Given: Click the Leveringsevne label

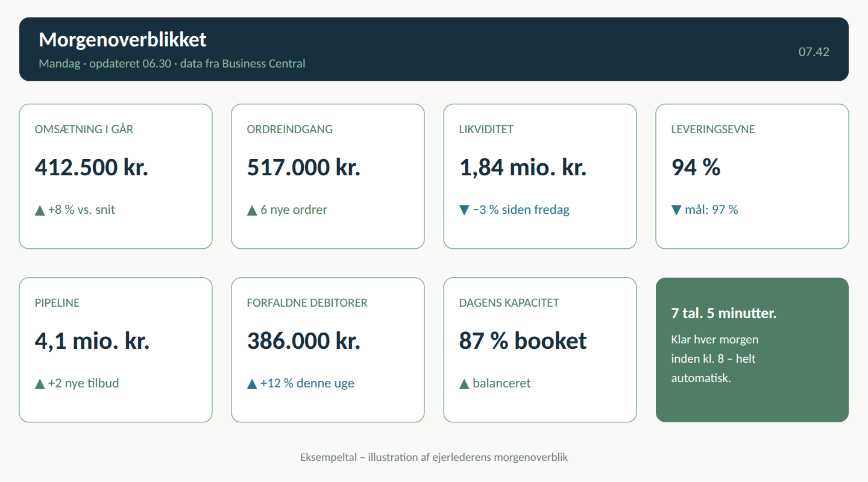Looking at the screenshot, I should click(713, 129).
